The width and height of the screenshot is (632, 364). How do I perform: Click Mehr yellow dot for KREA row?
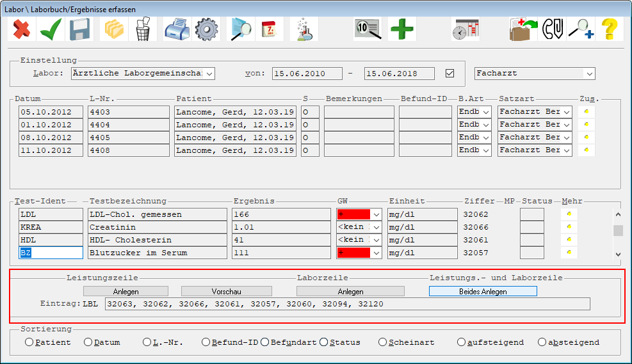[x=569, y=226]
